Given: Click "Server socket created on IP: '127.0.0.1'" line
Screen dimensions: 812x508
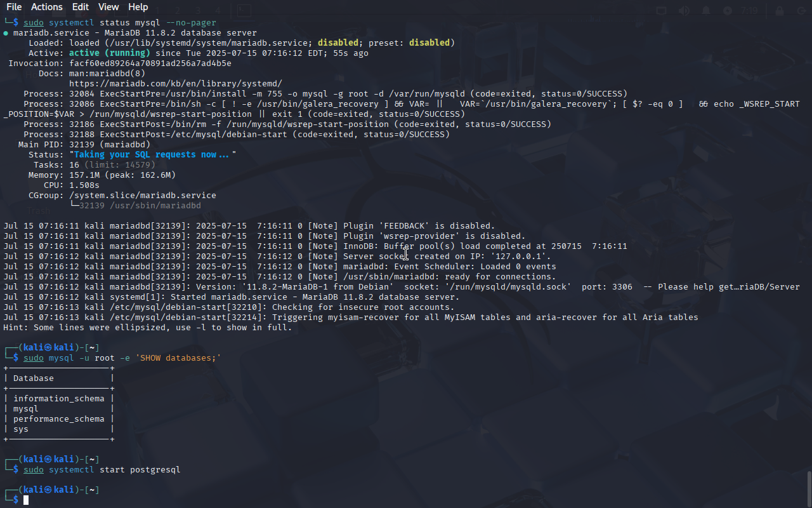Looking at the screenshot, I should coord(277,257).
